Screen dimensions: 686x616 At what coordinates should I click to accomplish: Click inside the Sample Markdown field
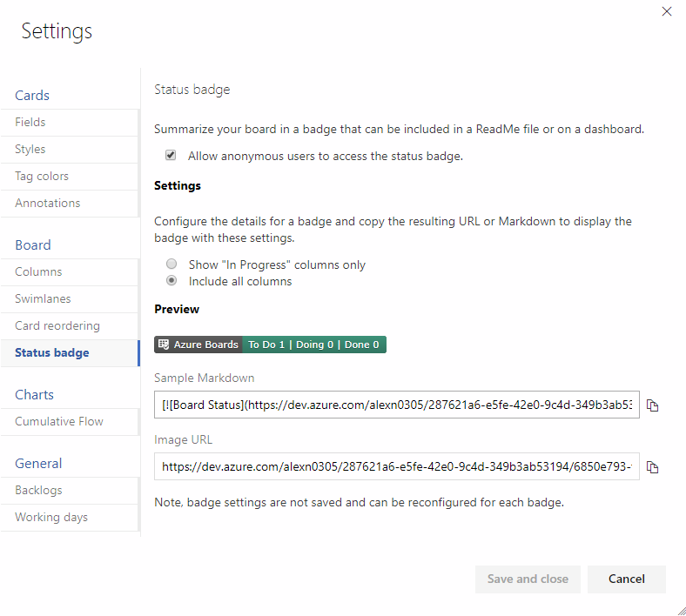click(x=397, y=405)
